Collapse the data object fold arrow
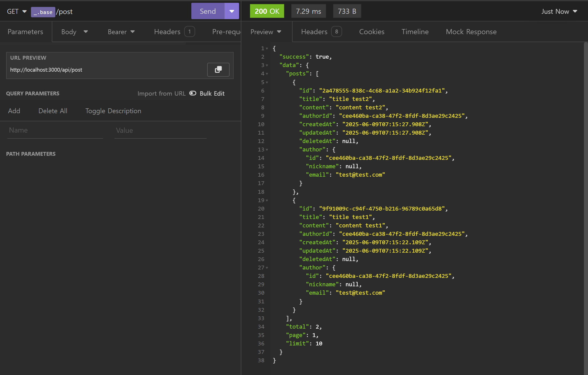This screenshot has width=588, height=375. coord(267,65)
